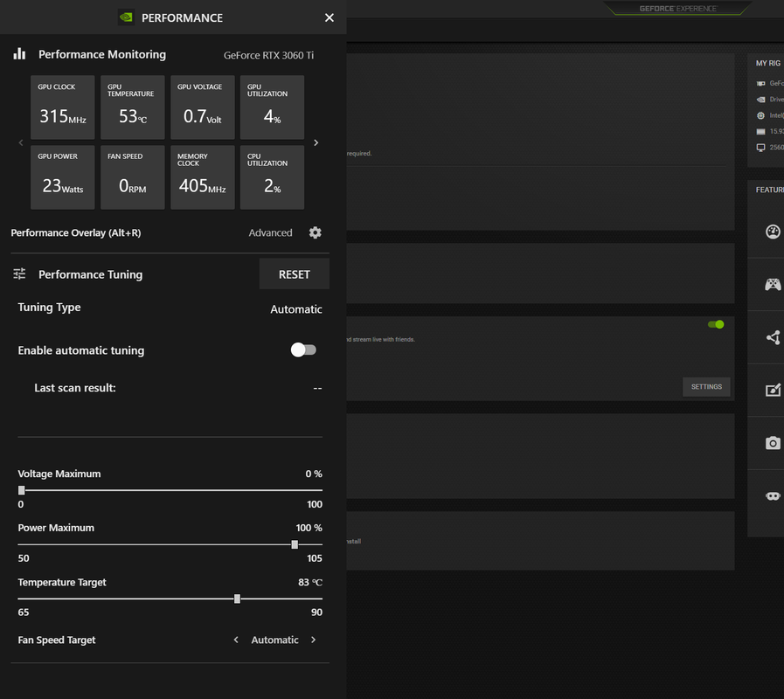Open the performance gauge feature icon
The width and height of the screenshot is (784, 699).
coord(773,232)
